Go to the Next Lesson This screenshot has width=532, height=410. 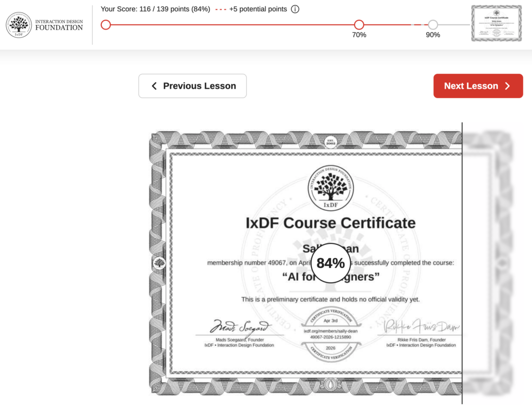click(x=477, y=86)
